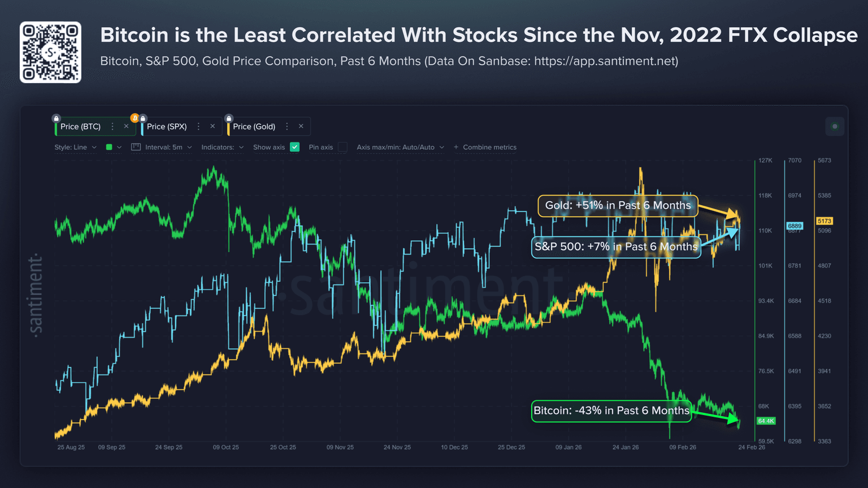Remove the Price (BTC) metric

coord(126,127)
